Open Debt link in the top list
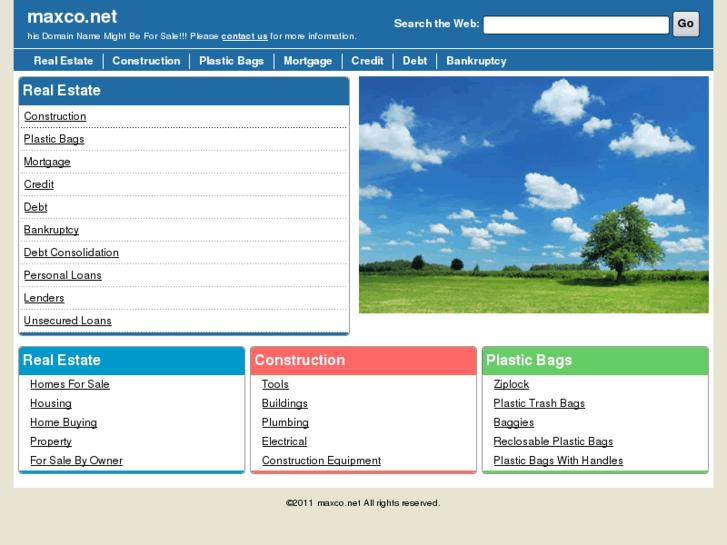 [35, 207]
